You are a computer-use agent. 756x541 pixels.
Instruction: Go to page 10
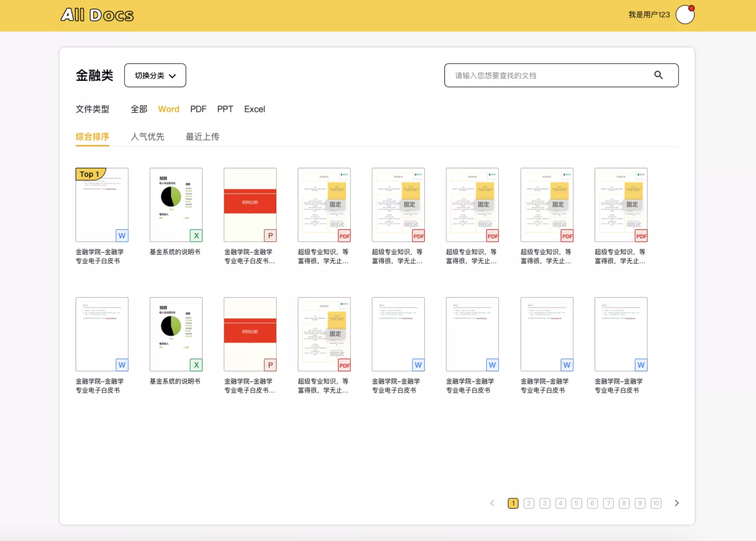point(656,503)
